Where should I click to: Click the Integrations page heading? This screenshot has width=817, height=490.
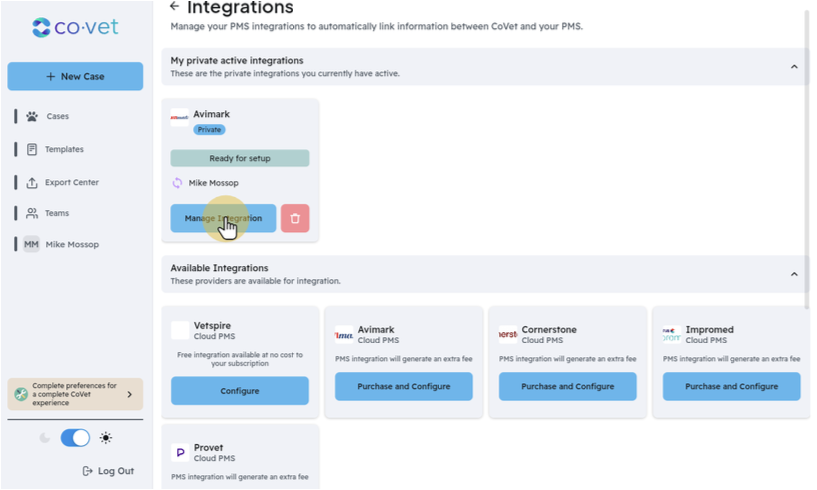(240, 7)
